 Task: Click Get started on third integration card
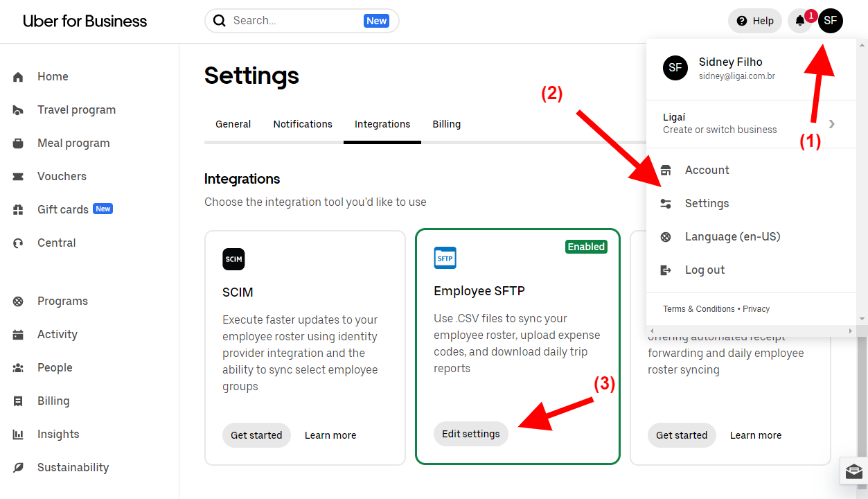pos(682,435)
